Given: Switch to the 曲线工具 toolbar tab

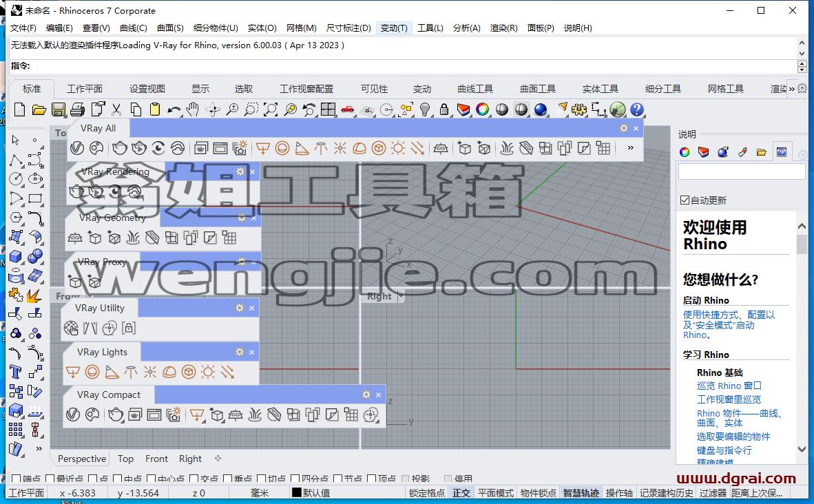Looking at the screenshot, I should [475, 90].
